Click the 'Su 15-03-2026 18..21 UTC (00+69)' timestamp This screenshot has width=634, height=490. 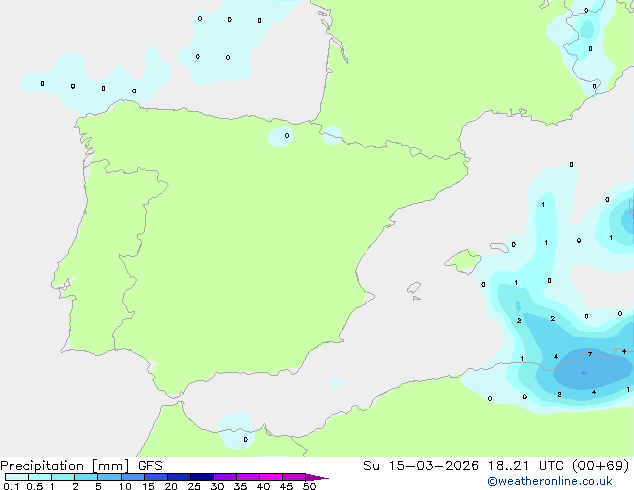coord(496,466)
